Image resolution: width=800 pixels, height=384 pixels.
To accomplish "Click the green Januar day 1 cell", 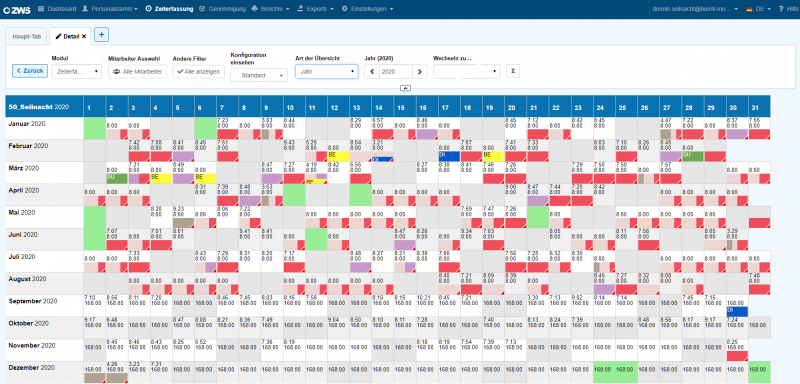I will (95, 129).
